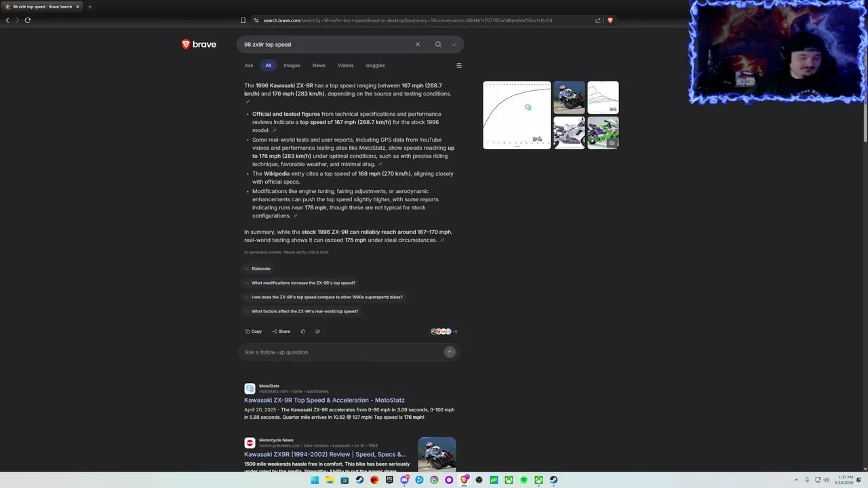Ask what modifications increase top speed
The image size is (868, 488).
[x=300, y=283]
